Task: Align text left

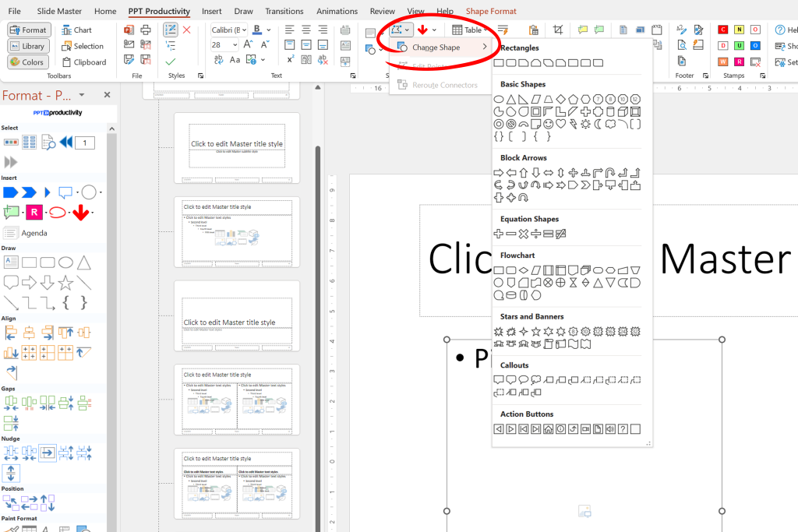Action: pyautogui.click(x=290, y=30)
